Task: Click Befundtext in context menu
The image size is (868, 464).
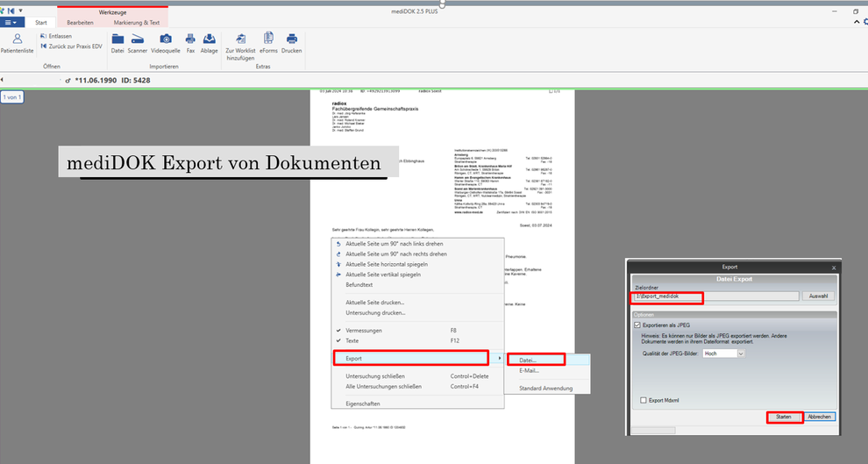Action: 417,284
